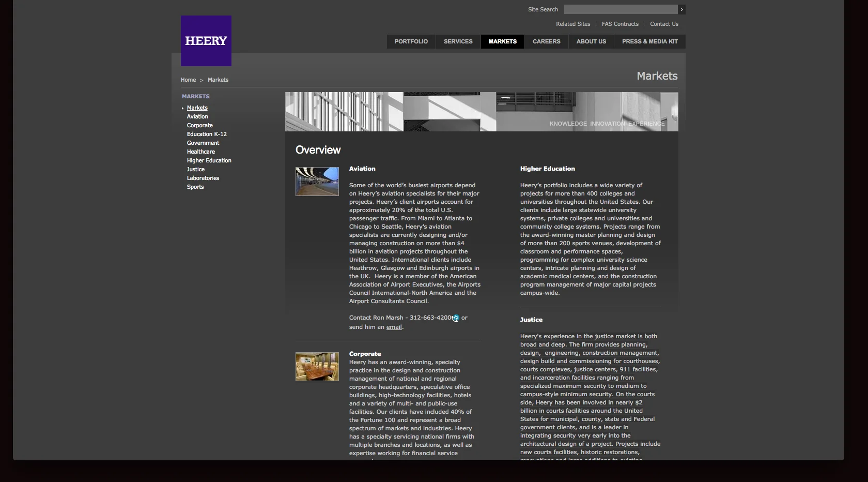Open the About Us section
This screenshot has height=482, width=868.
(590, 41)
